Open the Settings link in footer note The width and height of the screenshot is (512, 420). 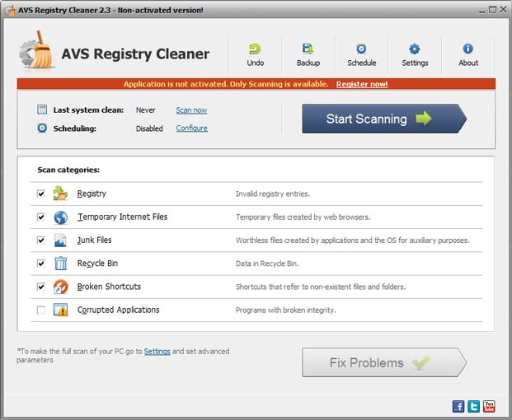coord(157,351)
